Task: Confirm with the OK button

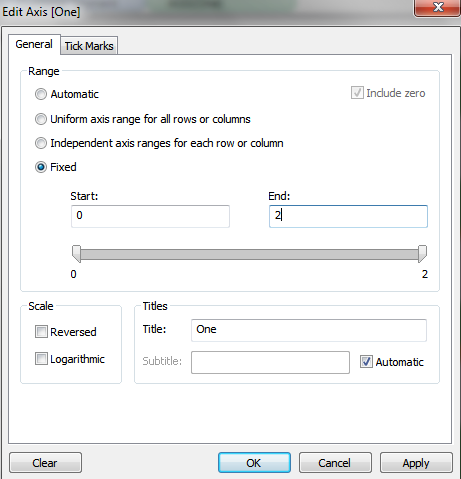Action: [254, 463]
